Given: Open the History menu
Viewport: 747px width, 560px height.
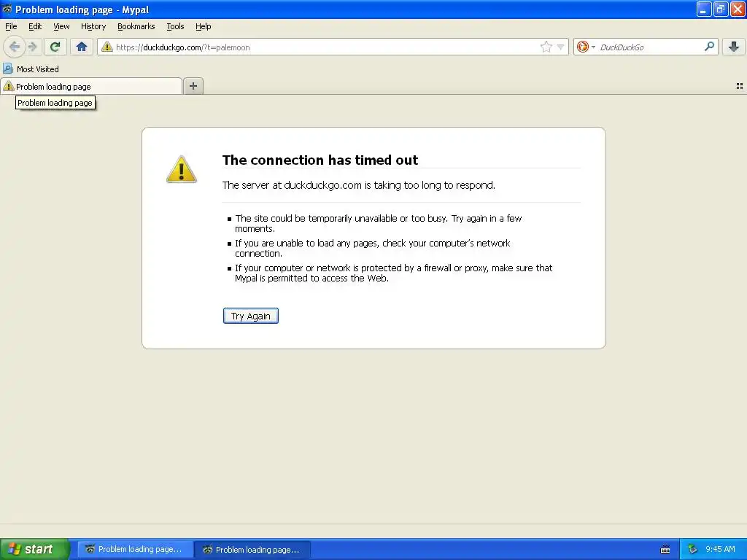Looking at the screenshot, I should click(x=93, y=26).
